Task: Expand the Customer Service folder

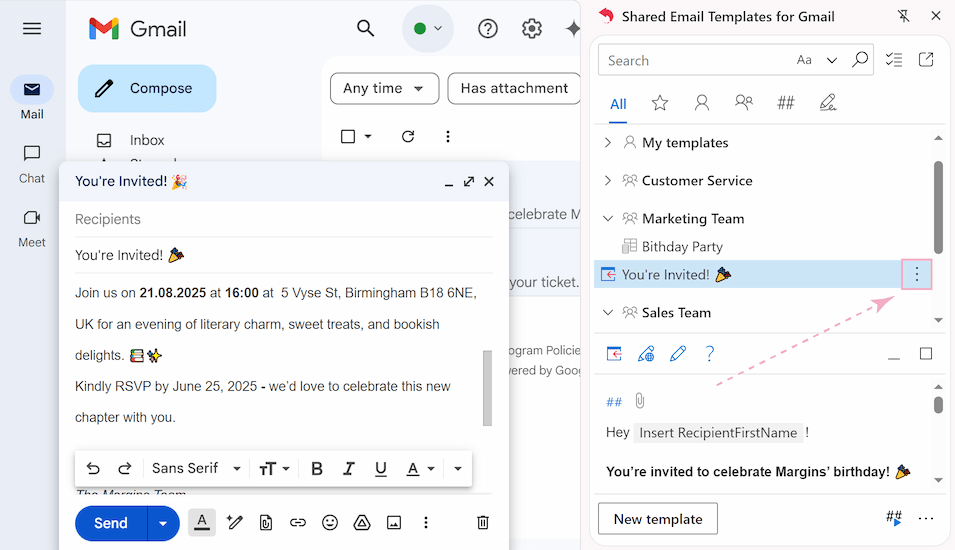Action: pyautogui.click(x=607, y=180)
